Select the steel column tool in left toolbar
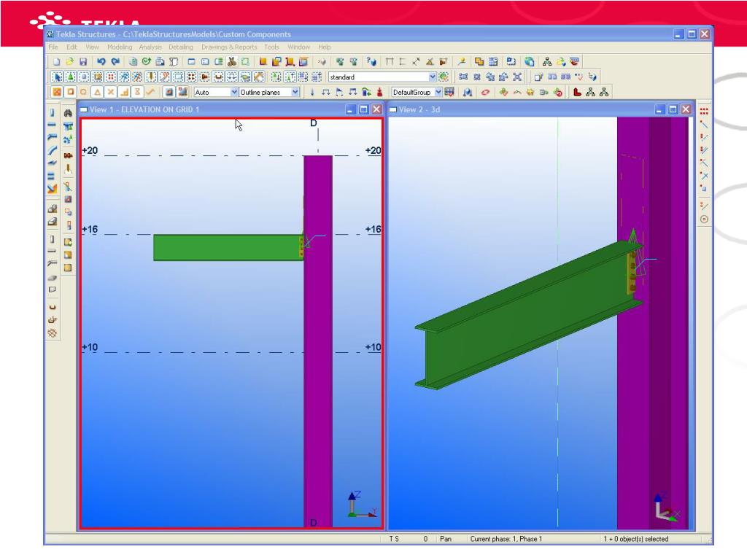The image size is (747, 560). pos(53,113)
